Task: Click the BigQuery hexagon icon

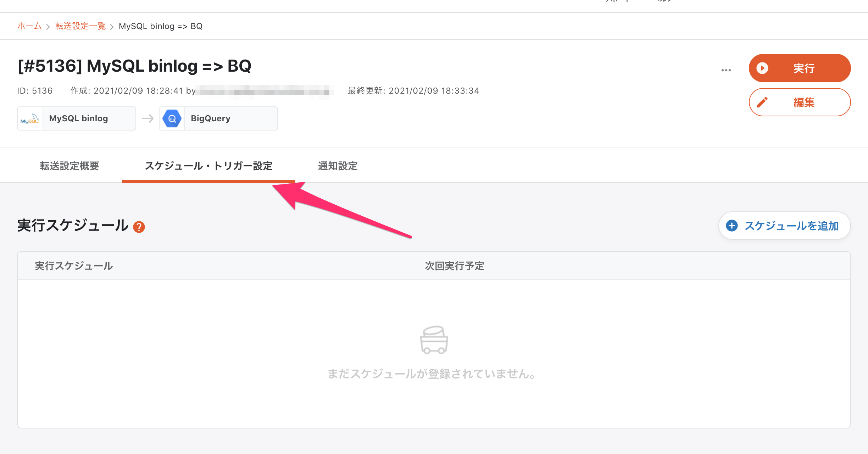Action: (172, 118)
